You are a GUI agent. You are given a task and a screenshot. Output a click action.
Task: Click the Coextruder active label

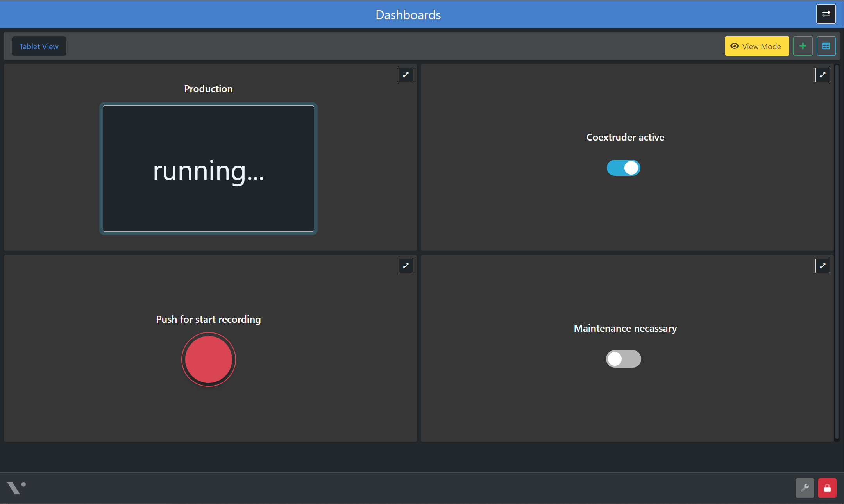[625, 137]
